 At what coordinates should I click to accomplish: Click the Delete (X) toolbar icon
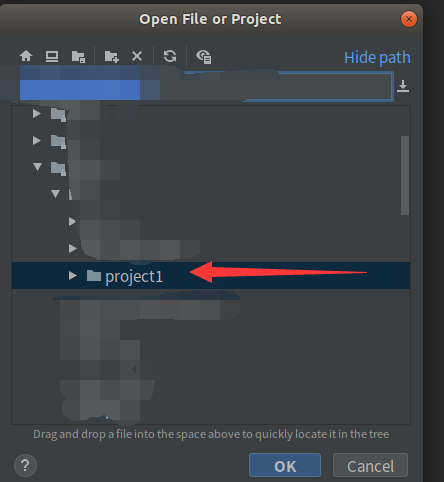pyautogui.click(x=137, y=56)
